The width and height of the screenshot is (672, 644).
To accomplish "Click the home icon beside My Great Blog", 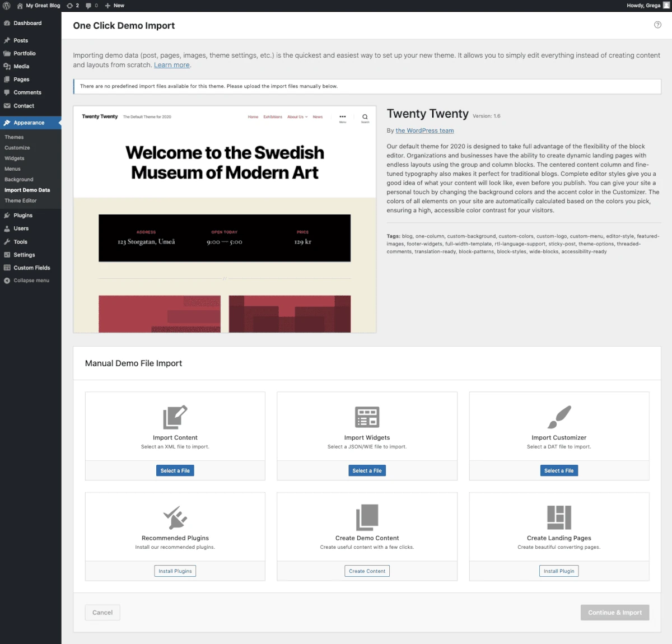I will click(20, 6).
